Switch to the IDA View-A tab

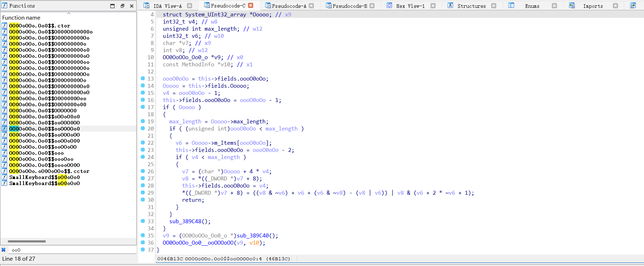click(x=167, y=6)
